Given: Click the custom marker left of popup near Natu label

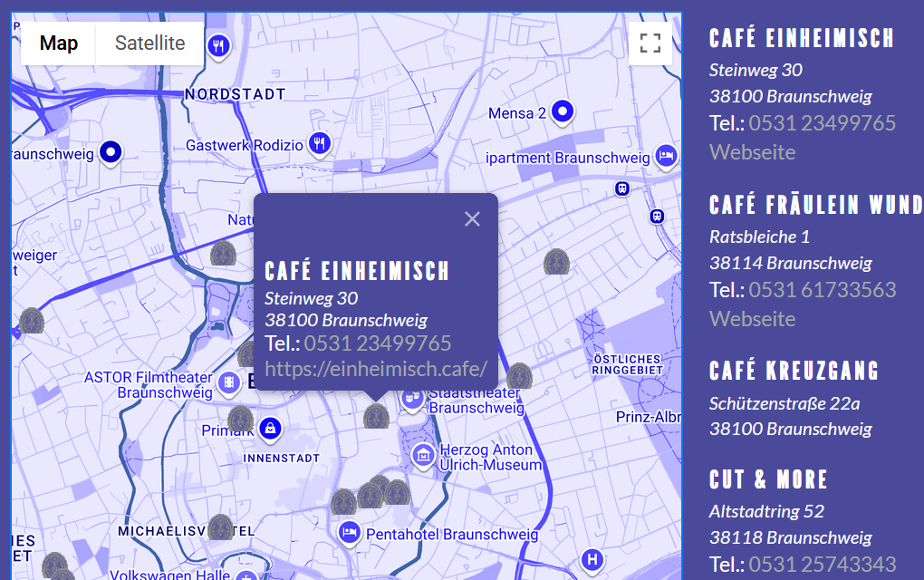Looking at the screenshot, I should click(224, 253).
